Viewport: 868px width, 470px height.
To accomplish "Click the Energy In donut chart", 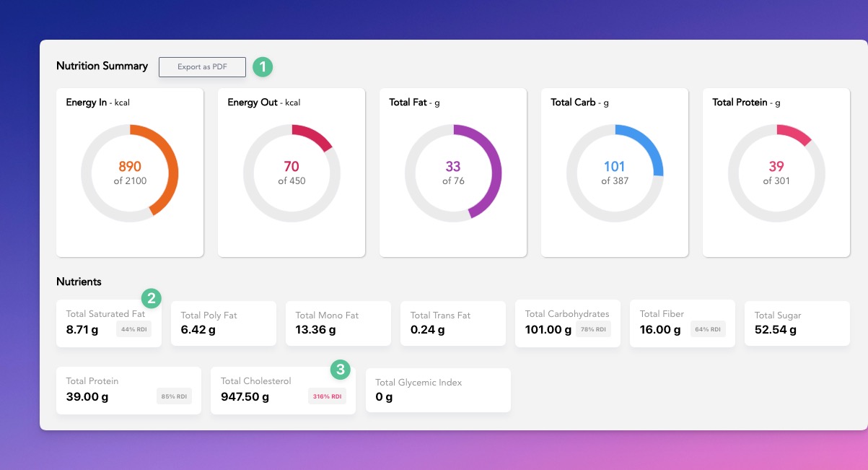I will [130, 173].
